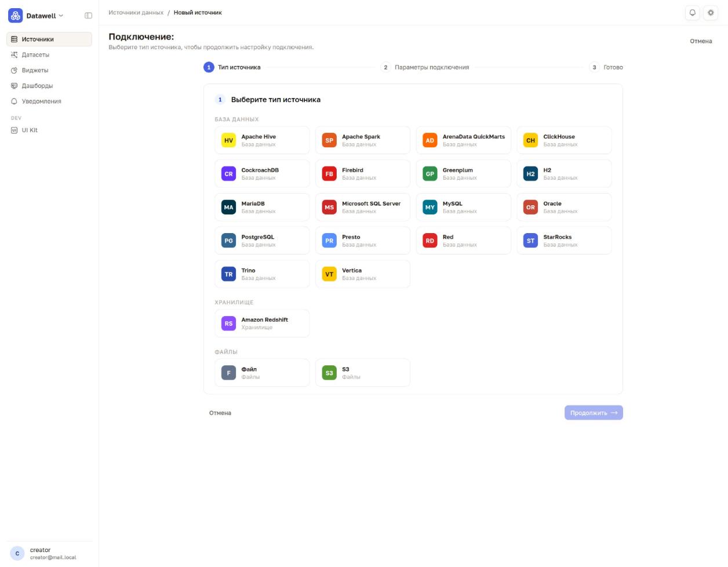Select step 1 Тип источника
This screenshot has width=728, height=567.
click(232, 67)
